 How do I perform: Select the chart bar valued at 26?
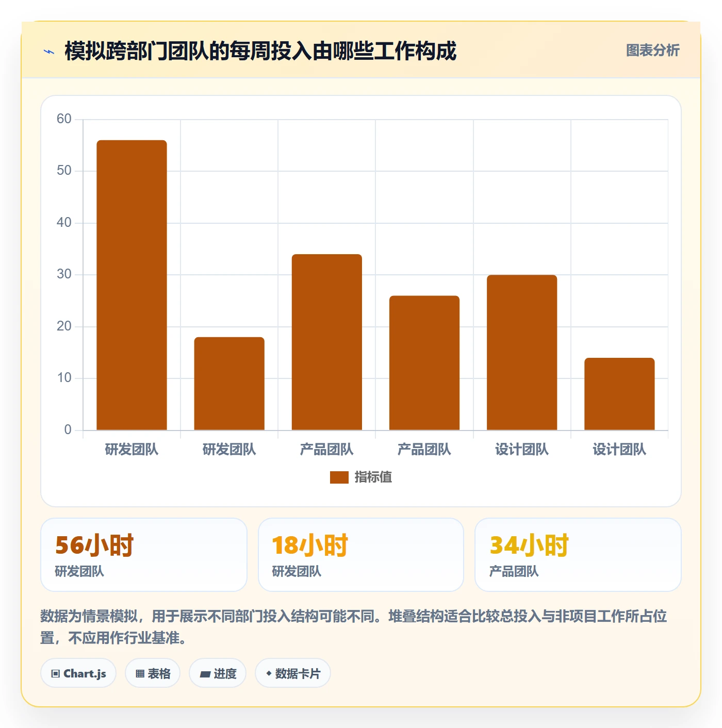pos(424,363)
